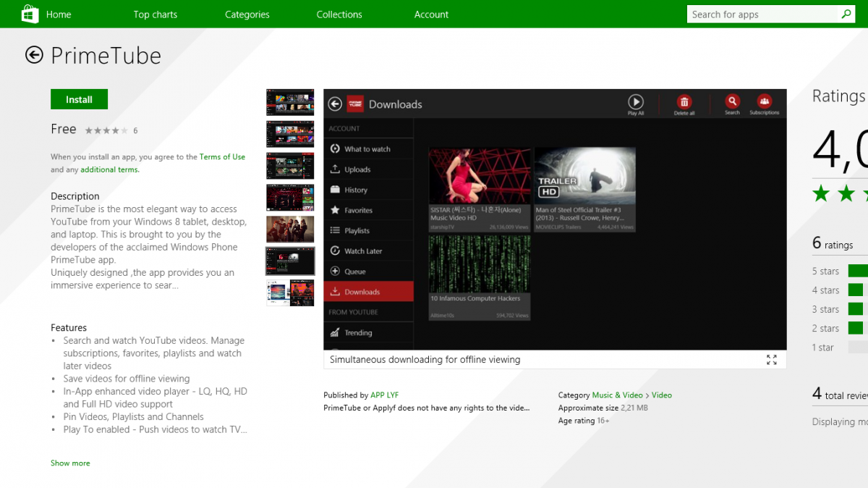Screen dimensions: 868x488
Task: Select the second screenshot thumbnail
Action: coord(290,134)
